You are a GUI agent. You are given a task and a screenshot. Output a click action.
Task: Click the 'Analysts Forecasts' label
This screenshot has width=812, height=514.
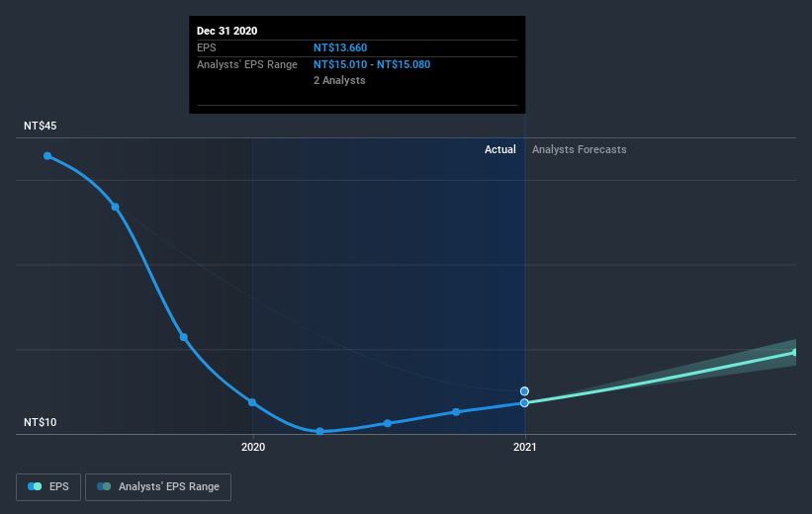click(x=579, y=149)
